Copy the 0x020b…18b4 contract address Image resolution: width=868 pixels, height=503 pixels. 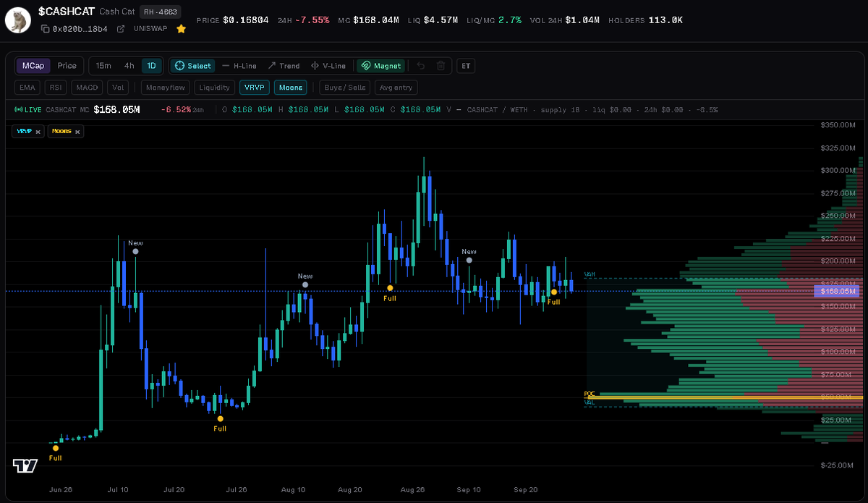point(45,29)
